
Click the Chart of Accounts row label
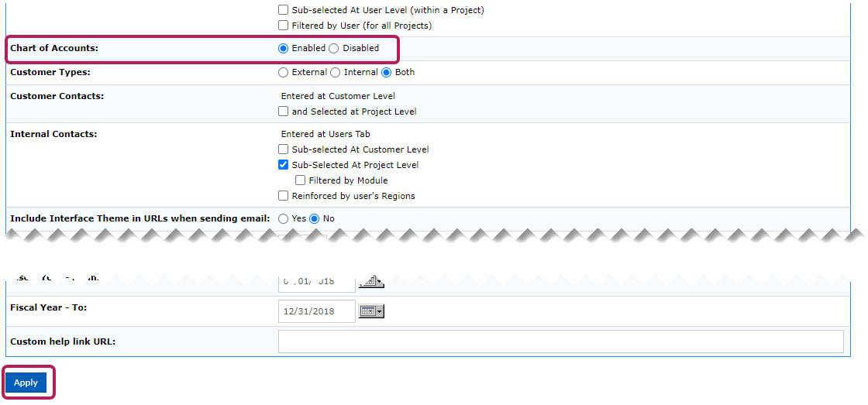(54, 48)
